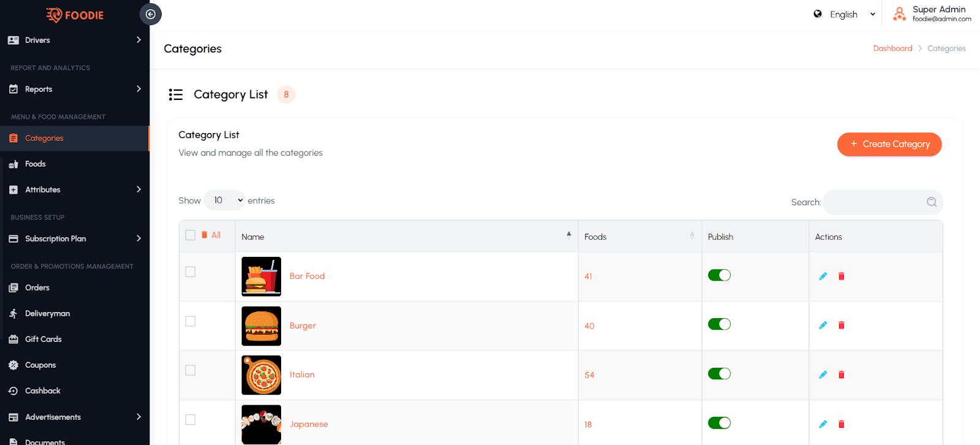Screen dimensions: 980x445
Task: Tick the checkbox for the Burger row
Action: point(190,321)
